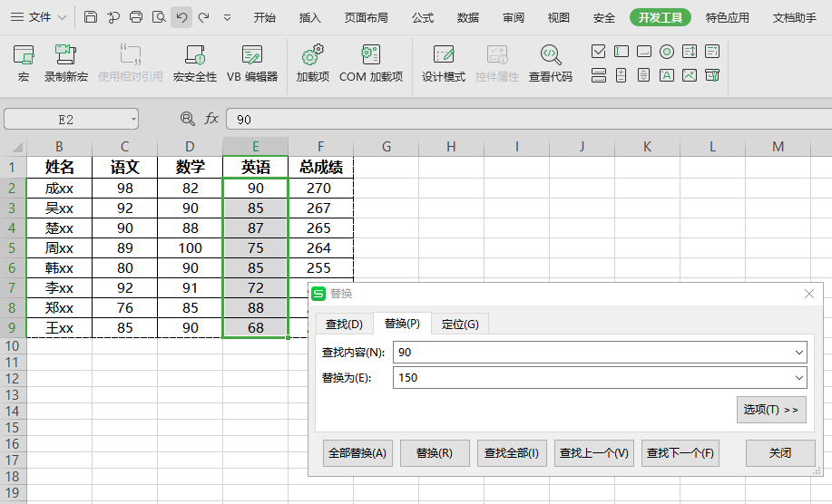Click the 查找下一个(F) button

pyautogui.click(x=680, y=453)
